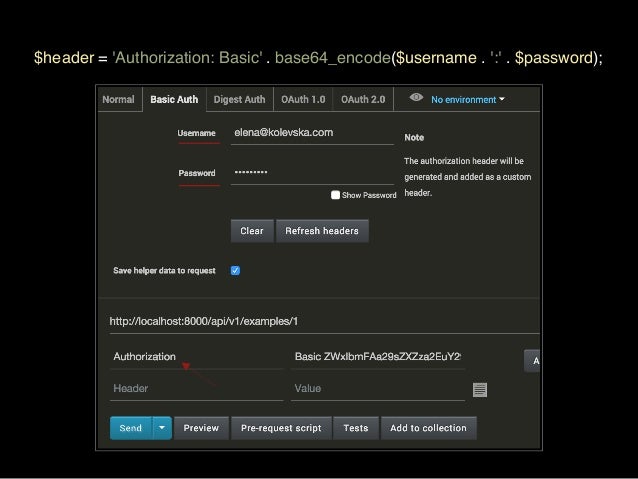Select the Basic Auth tab
Screen dimensions: 638x479
coord(173,99)
